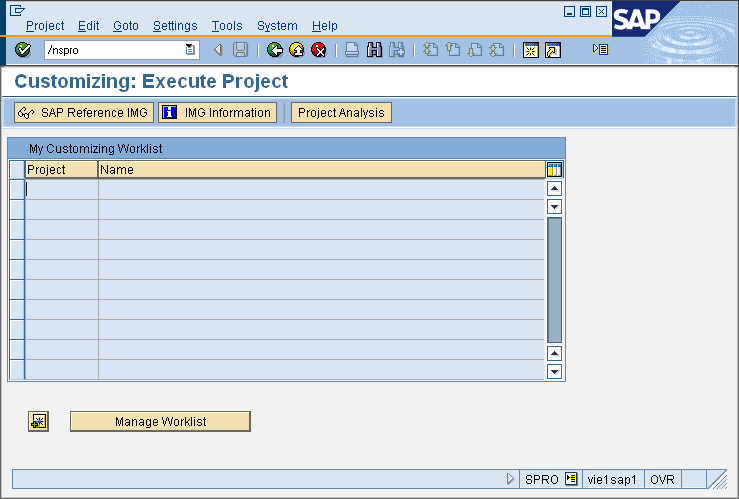Click the Manage Worklist button
This screenshot has width=739, height=499.
(160, 422)
